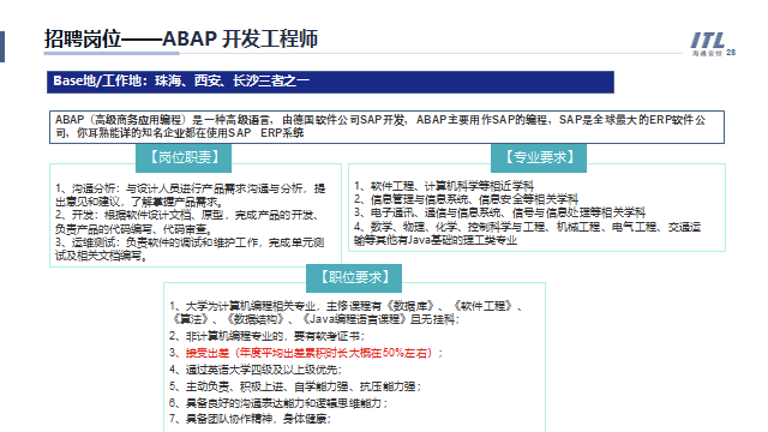Click the ITL logo

(707, 43)
